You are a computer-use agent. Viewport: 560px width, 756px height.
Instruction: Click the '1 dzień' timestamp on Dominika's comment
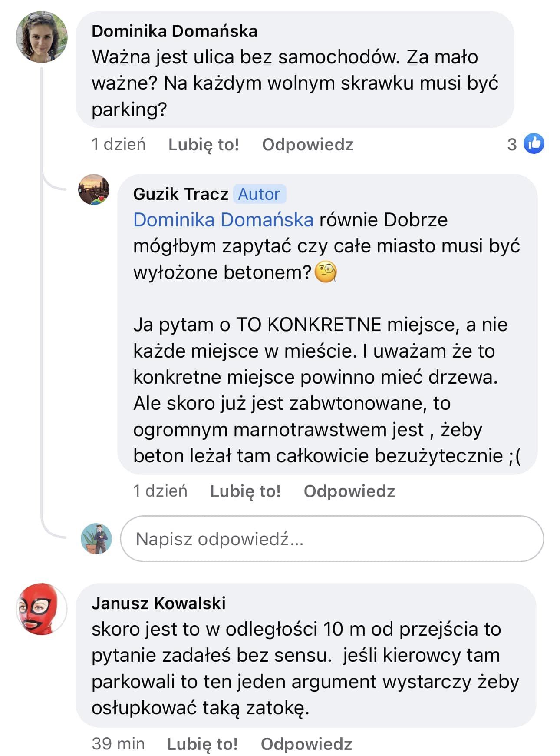click(119, 145)
